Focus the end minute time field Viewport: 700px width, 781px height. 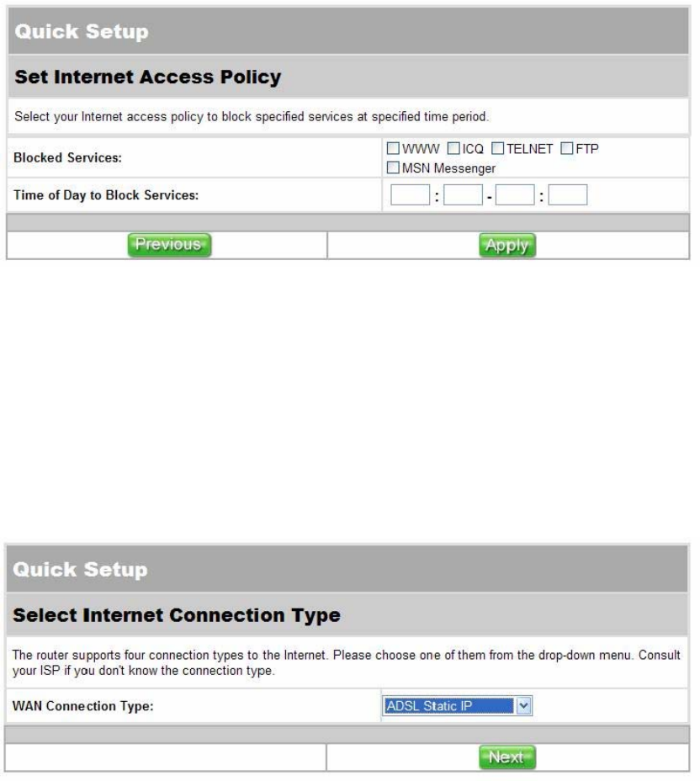click(567, 196)
